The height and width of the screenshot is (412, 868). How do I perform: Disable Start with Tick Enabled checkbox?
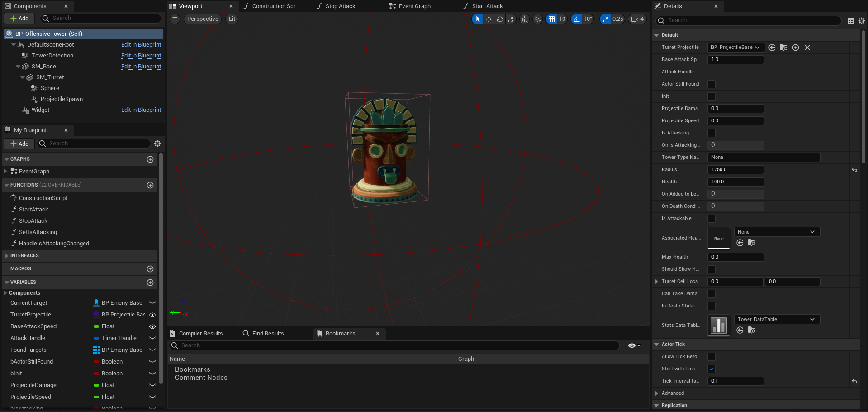(711, 369)
